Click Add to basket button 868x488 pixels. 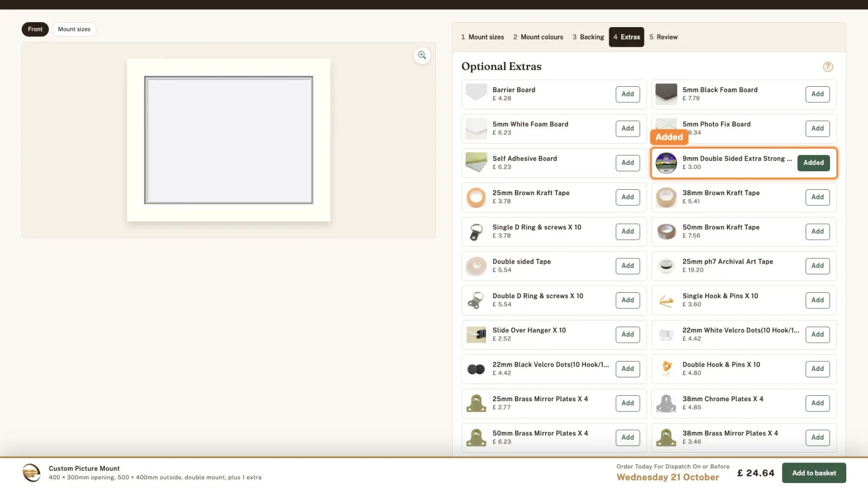pos(814,473)
